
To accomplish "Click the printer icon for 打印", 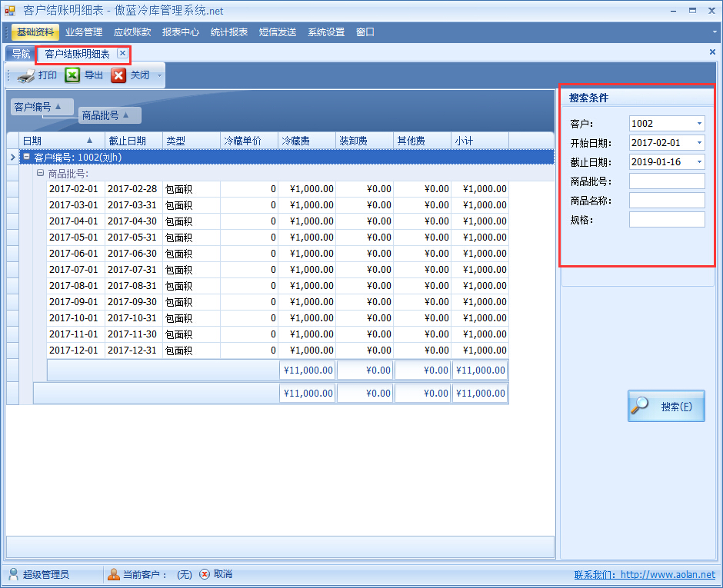I will [x=26, y=75].
